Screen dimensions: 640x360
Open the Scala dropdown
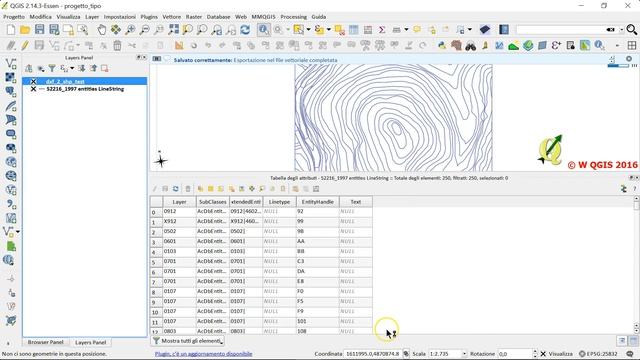coord(464,353)
